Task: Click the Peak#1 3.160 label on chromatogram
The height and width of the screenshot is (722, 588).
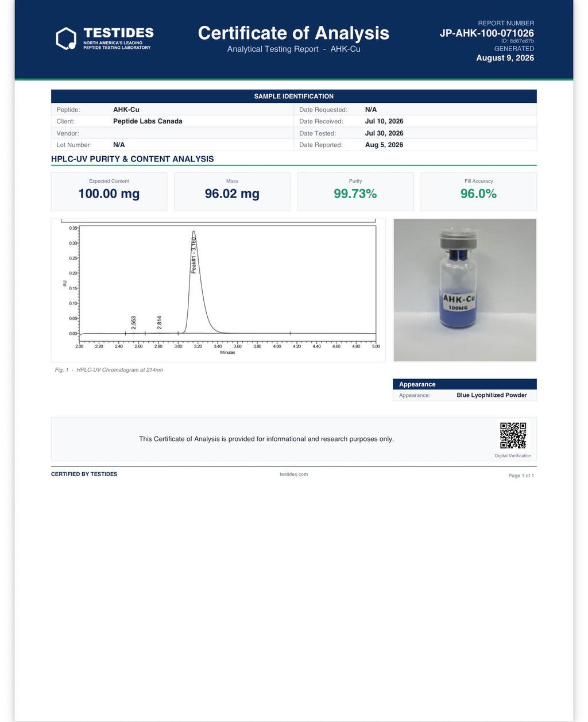Action: [194, 255]
